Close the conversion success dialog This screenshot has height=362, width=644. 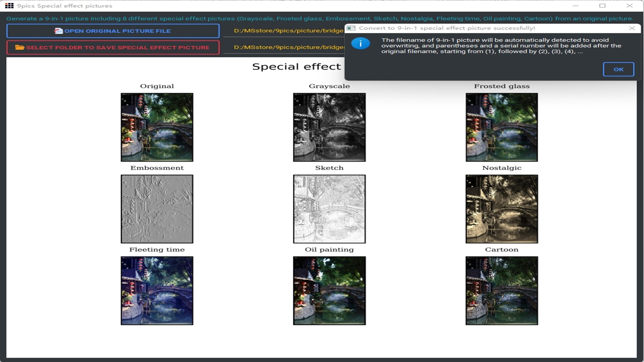(x=632, y=28)
